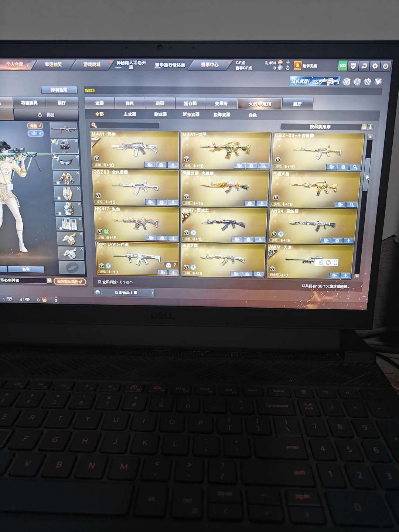Click the chat bubble icon in bottom bar
399x532 pixels.
tap(27, 299)
